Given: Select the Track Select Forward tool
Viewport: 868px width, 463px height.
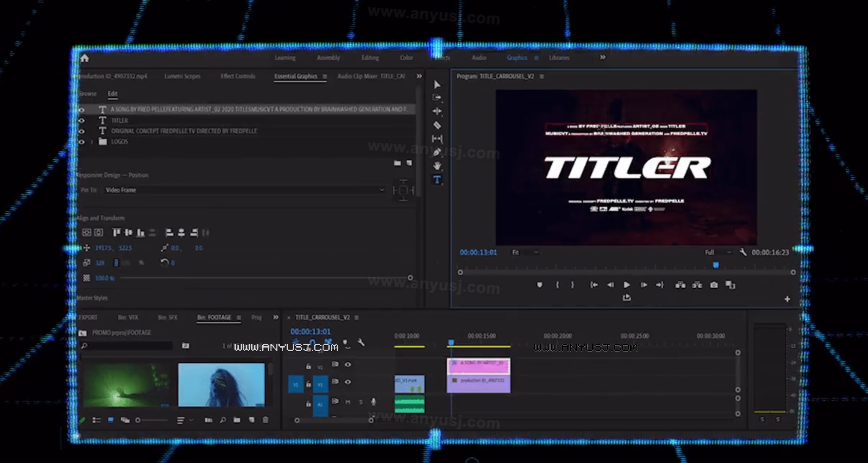Looking at the screenshot, I should click(x=437, y=98).
